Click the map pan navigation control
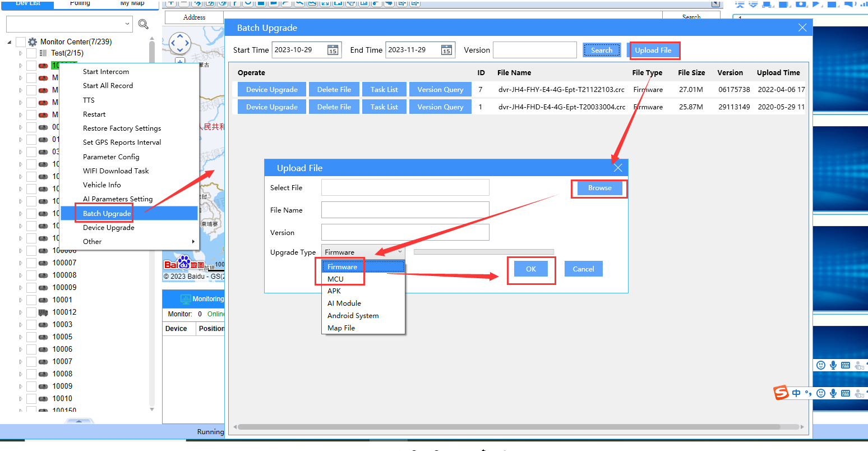This screenshot has height=451, width=868. 180,43
